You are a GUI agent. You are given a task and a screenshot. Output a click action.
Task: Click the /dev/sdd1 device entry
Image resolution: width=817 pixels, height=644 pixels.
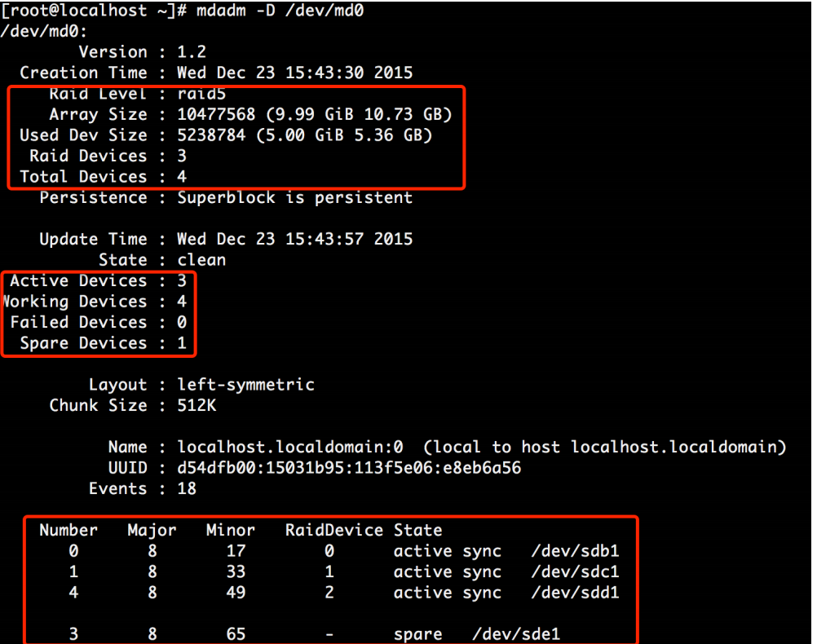point(574,593)
